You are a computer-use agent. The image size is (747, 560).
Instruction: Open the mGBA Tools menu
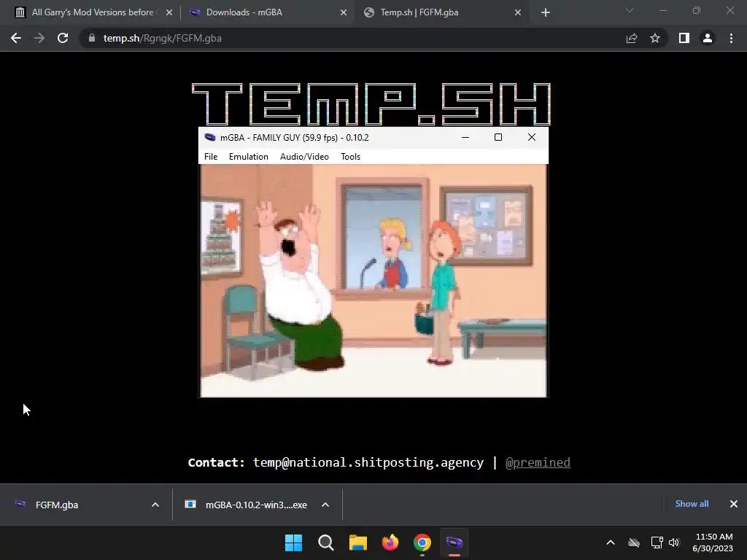click(350, 157)
